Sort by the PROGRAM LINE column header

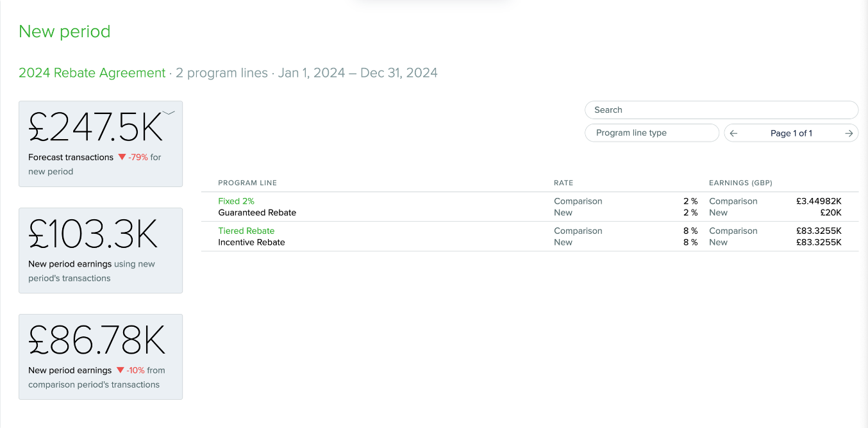pos(247,183)
